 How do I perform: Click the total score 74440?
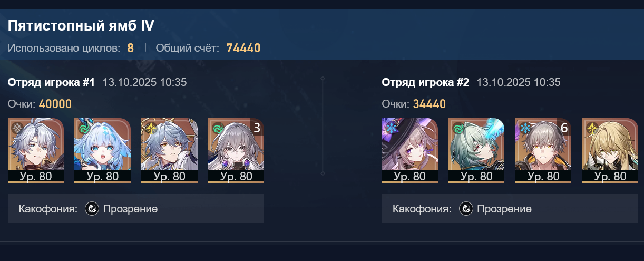243,48
